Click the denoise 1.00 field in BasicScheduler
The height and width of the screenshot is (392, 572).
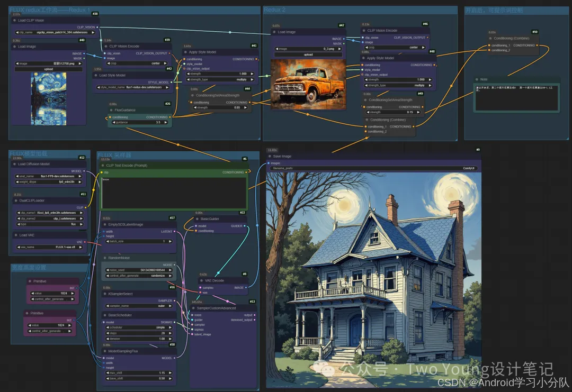(139, 339)
